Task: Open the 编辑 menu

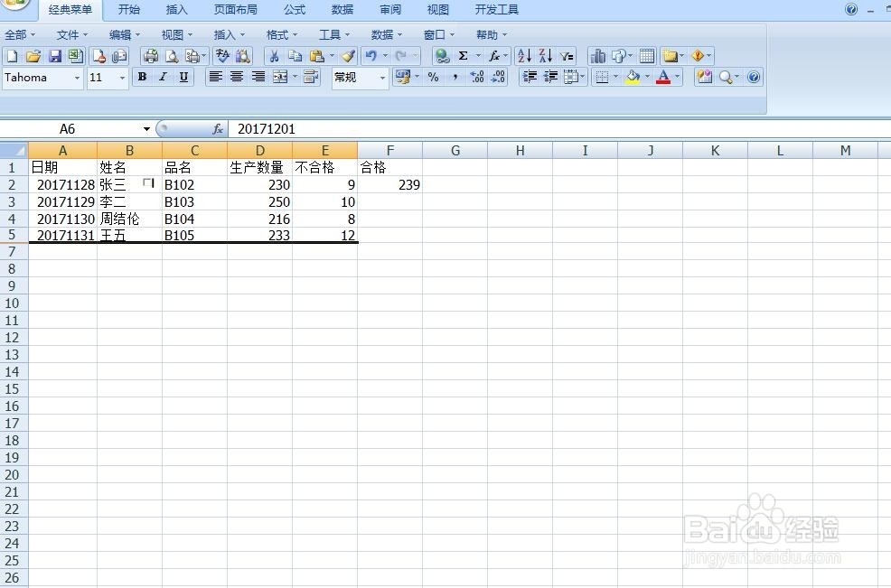Action: pyautogui.click(x=125, y=34)
